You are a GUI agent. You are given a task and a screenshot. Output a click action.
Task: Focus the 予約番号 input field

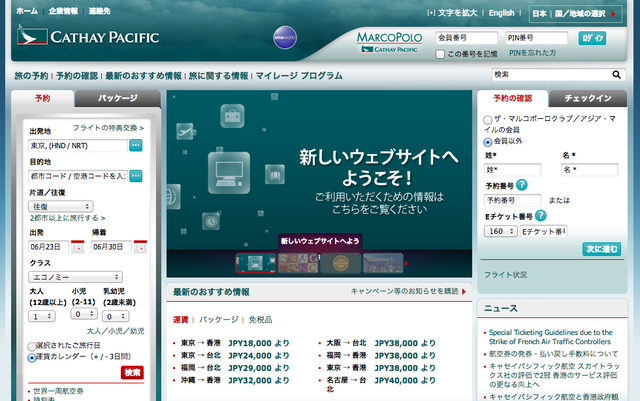[512, 200]
